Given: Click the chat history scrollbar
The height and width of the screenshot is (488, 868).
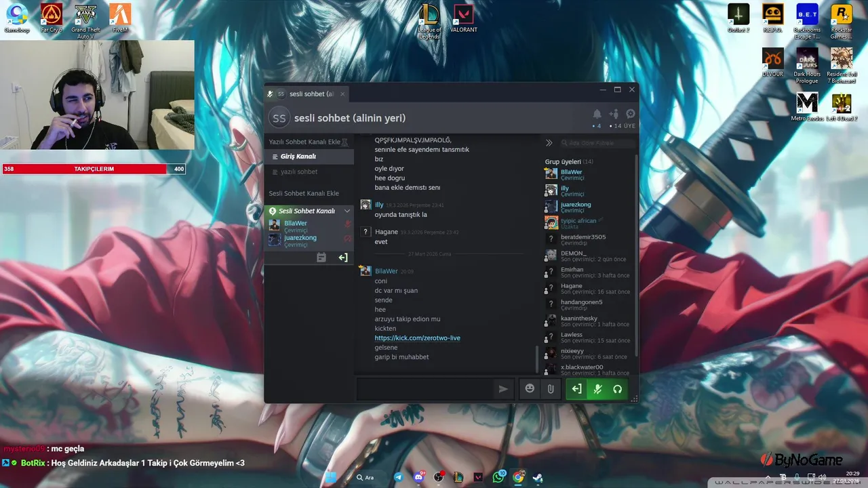Looking at the screenshot, I should [538, 359].
